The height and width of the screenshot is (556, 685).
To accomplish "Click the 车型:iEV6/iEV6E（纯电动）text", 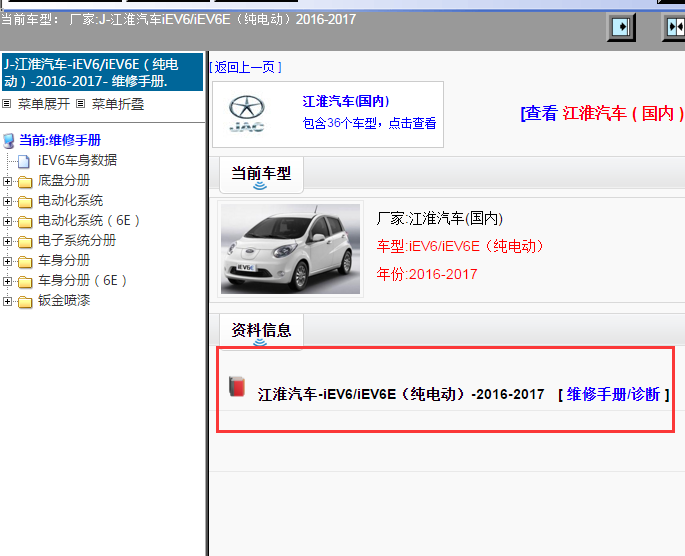I will (460, 246).
